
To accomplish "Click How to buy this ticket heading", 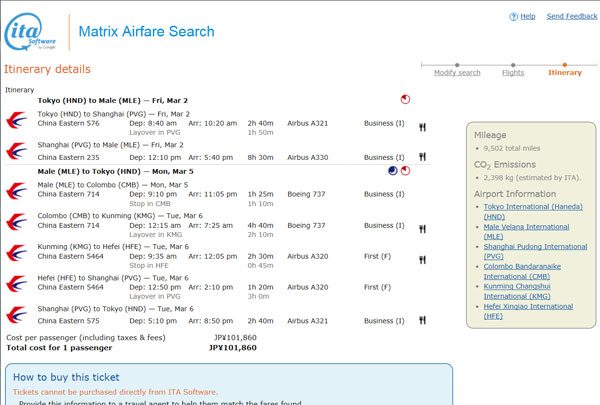I will coord(66,377).
